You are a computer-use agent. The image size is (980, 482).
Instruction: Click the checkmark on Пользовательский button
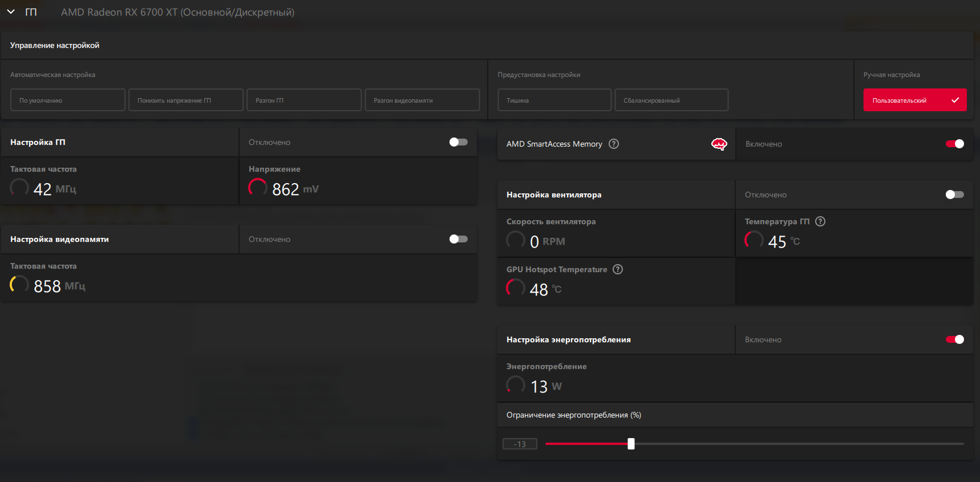(955, 100)
